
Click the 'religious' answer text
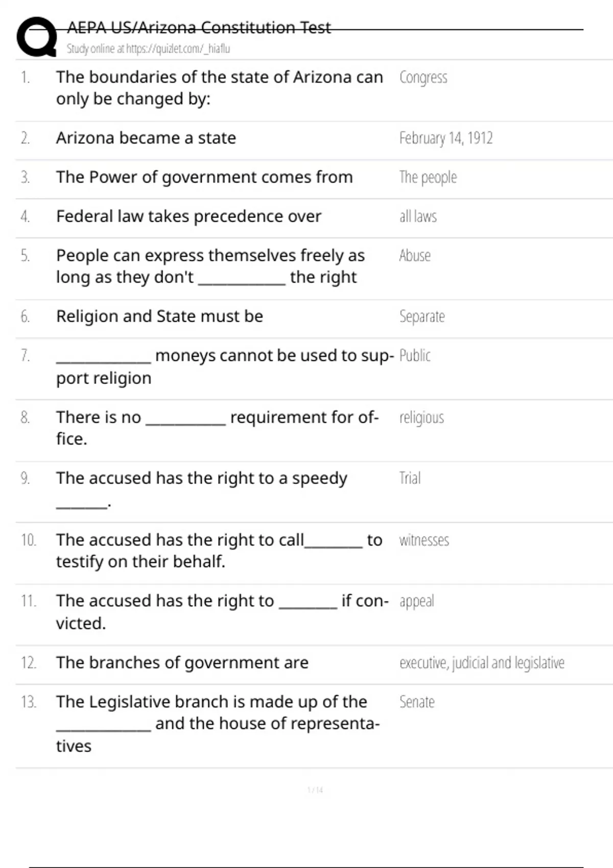coord(421,418)
